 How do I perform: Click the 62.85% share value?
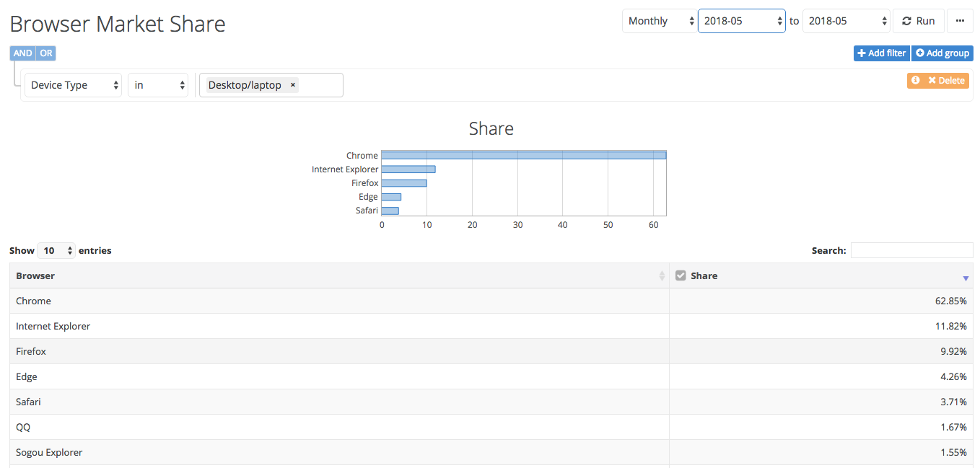[x=951, y=301]
